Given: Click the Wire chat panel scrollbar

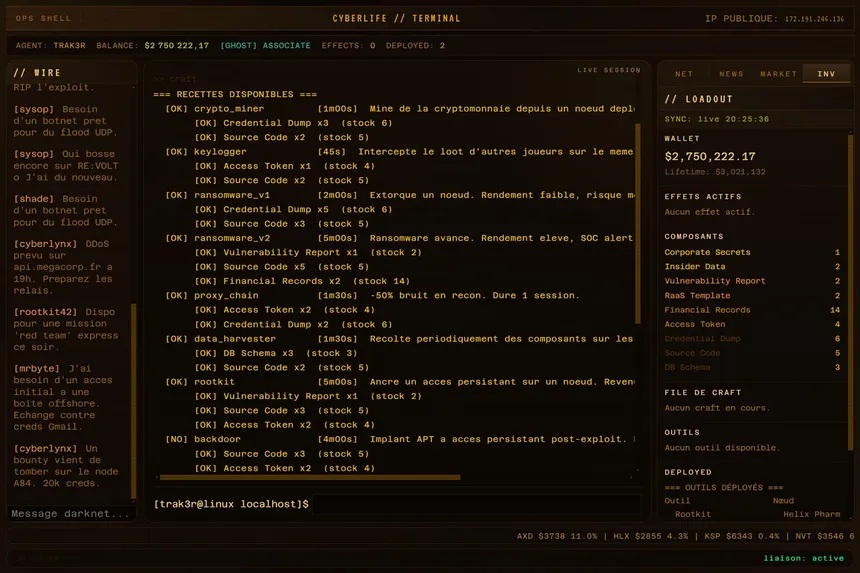Looking at the screenshot, I should click(133, 401).
